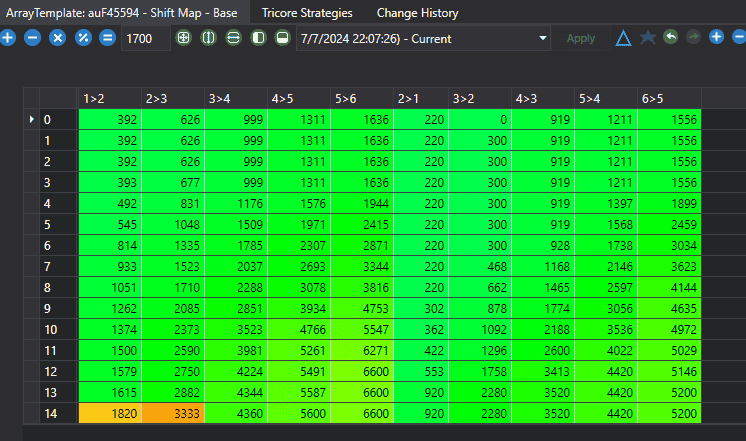This screenshot has height=441, width=746.
Task: Click the 3>4 column header
Action: [236, 98]
